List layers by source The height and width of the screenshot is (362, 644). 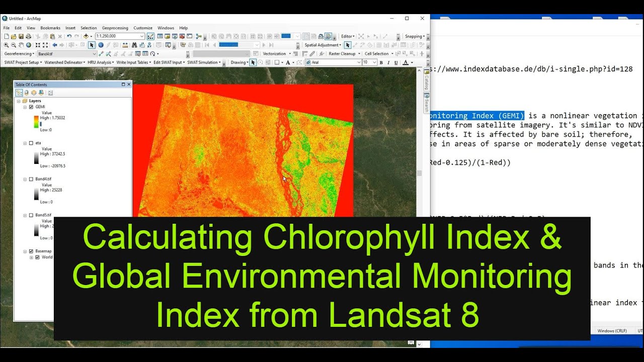coord(26,93)
